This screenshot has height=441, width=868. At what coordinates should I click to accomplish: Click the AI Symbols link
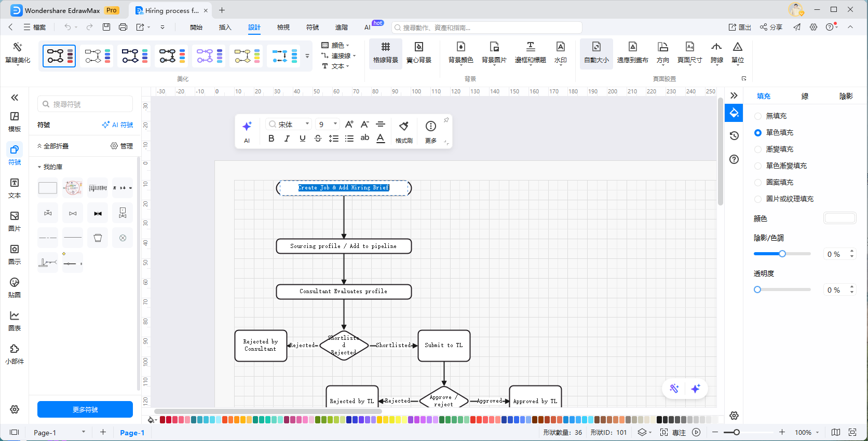pyautogui.click(x=118, y=125)
